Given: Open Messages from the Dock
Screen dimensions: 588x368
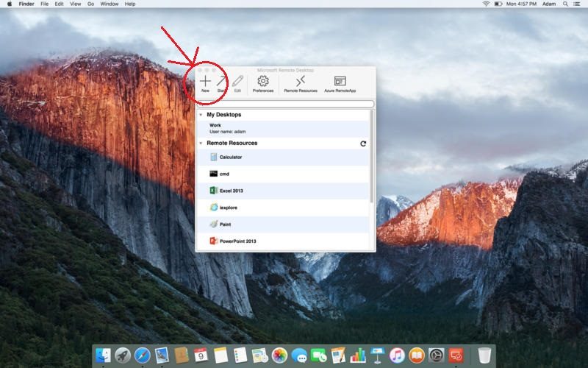Looking at the screenshot, I should [299, 355].
